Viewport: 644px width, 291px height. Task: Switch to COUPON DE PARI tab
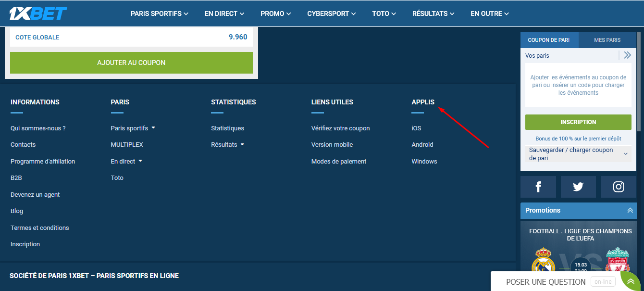click(x=549, y=40)
